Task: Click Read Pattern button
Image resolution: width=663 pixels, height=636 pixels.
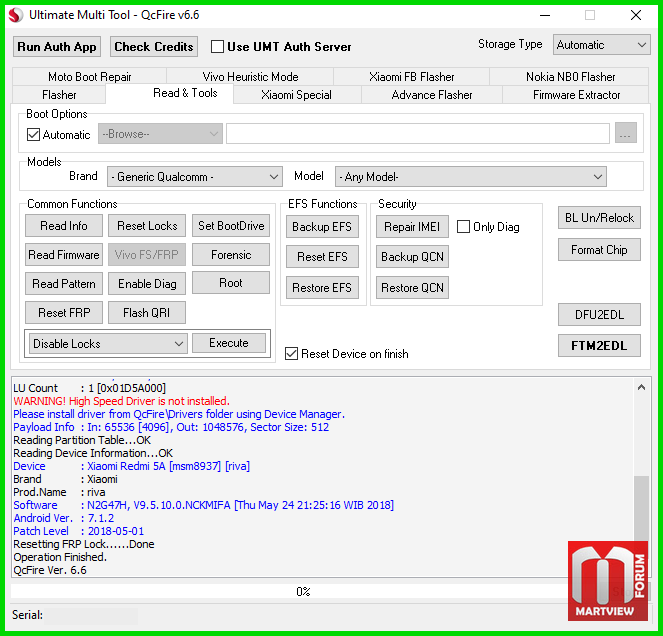Action: (x=64, y=283)
